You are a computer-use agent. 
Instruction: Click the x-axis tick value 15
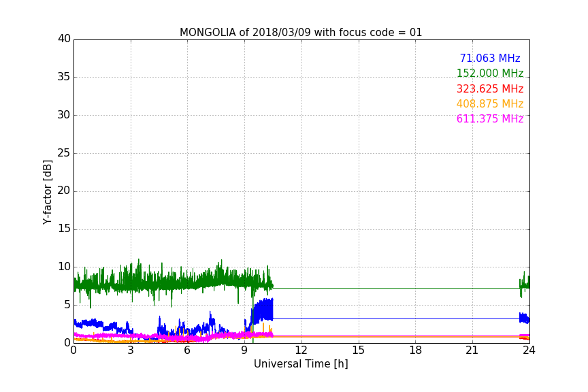(x=359, y=350)
